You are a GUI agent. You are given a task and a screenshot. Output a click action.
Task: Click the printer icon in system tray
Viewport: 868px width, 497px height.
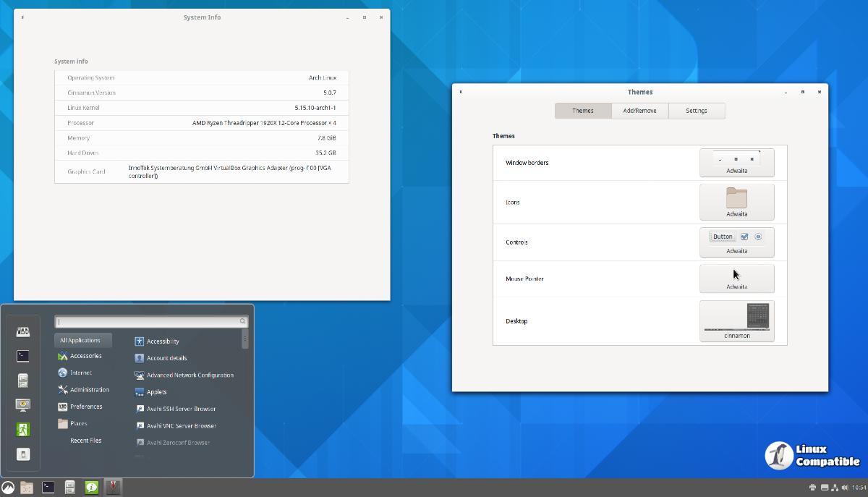813,488
